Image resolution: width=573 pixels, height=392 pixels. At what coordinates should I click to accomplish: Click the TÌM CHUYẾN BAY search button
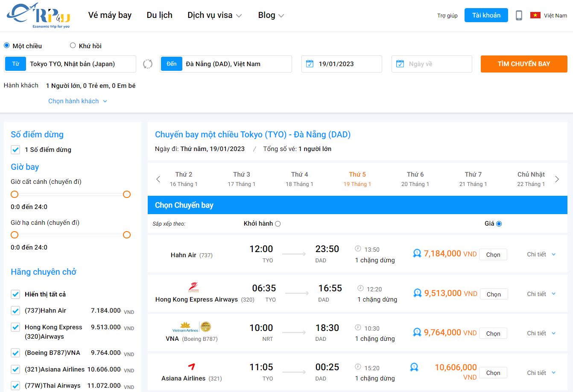tap(523, 64)
